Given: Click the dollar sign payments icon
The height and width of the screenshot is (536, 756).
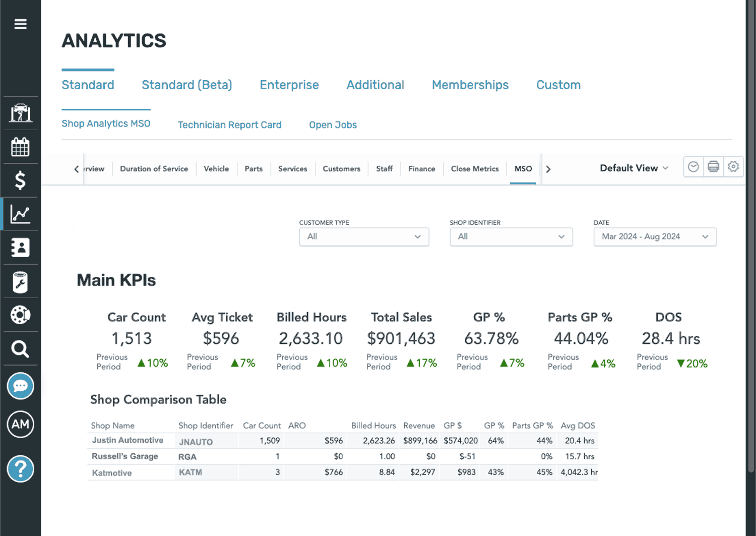Looking at the screenshot, I should (x=20, y=181).
